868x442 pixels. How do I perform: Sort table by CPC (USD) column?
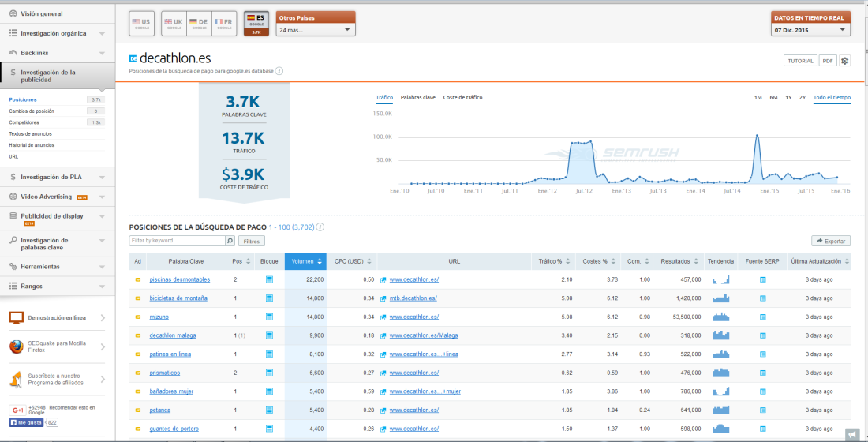[352, 261]
